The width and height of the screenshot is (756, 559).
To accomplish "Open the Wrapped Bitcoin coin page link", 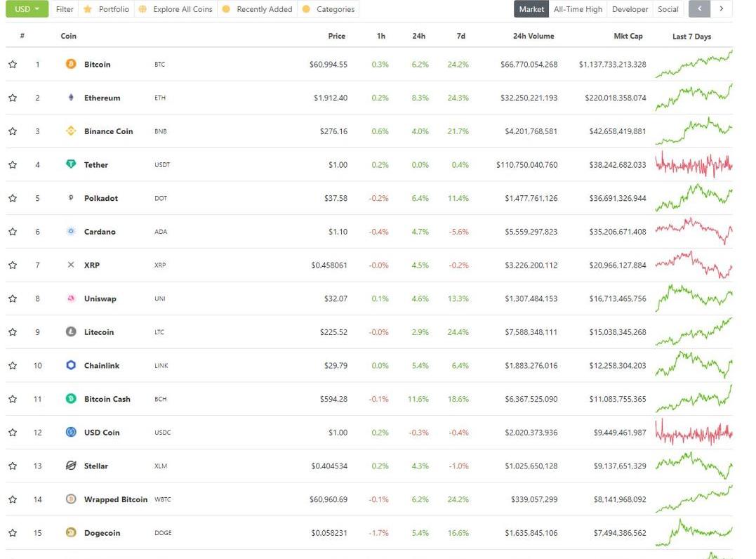I will point(116,500).
